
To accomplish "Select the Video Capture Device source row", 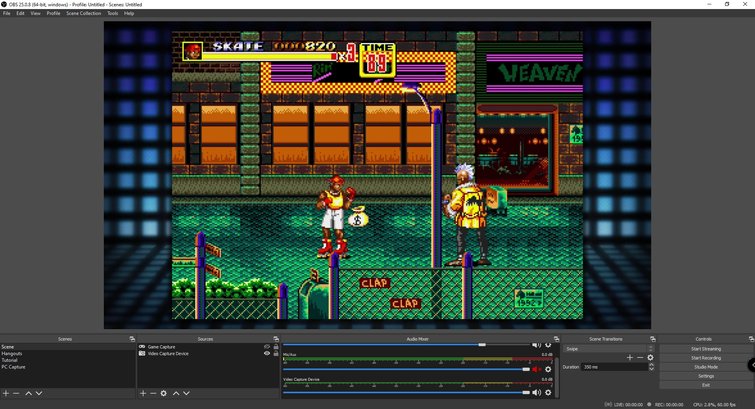I will pos(208,354).
